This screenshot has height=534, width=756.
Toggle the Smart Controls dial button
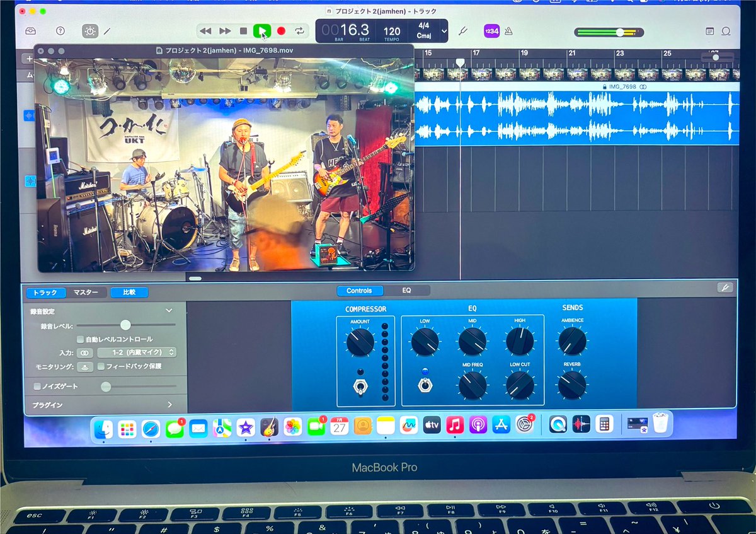tap(90, 31)
